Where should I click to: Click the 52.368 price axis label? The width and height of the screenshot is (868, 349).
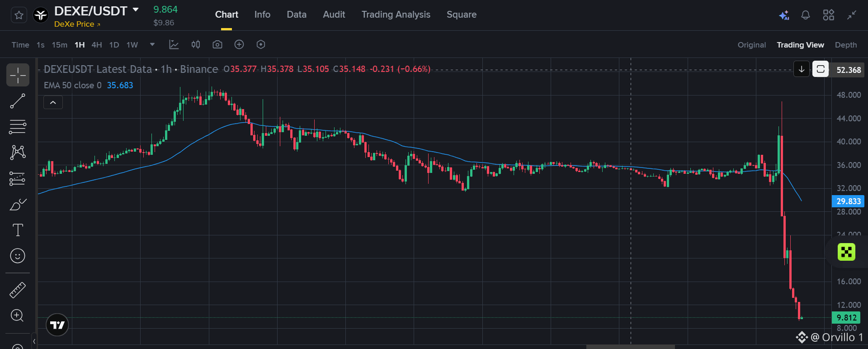tap(849, 70)
